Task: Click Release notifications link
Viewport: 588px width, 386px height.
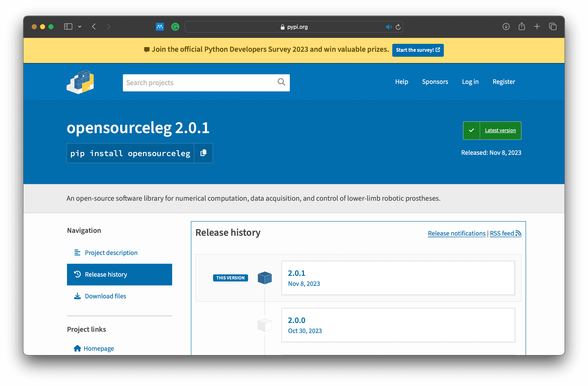Action: coord(457,233)
